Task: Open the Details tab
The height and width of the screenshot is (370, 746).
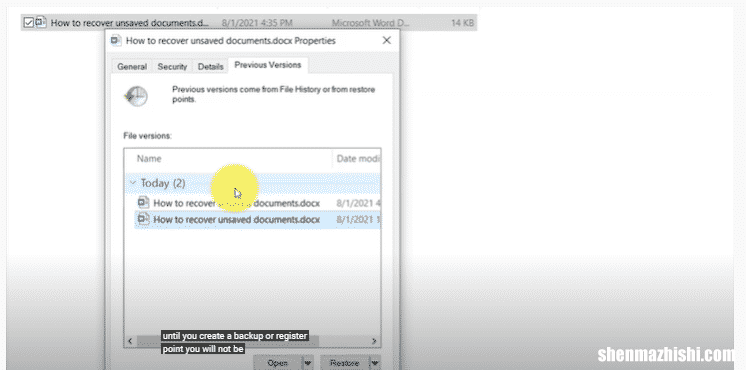Action: (x=210, y=67)
